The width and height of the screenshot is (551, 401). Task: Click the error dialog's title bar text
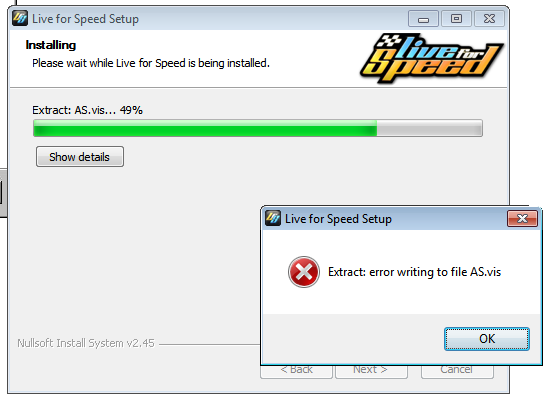click(x=338, y=219)
